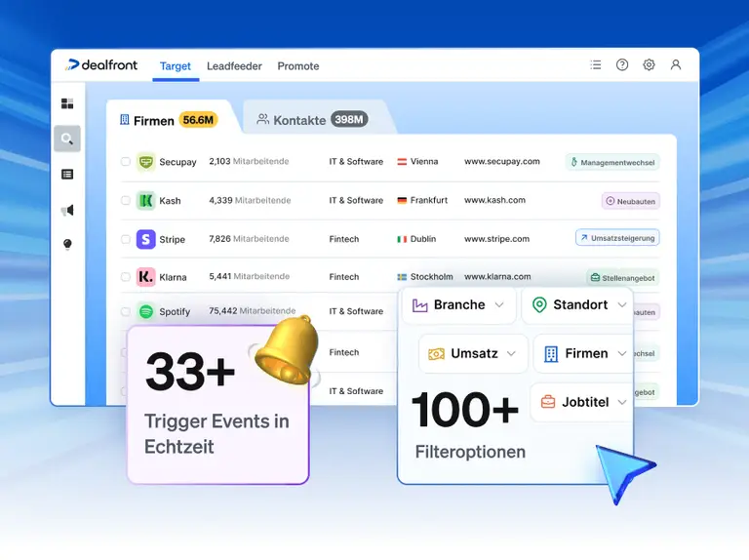Select the search magnifier icon in sidebar
This screenshot has width=749, height=560.
point(67,139)
